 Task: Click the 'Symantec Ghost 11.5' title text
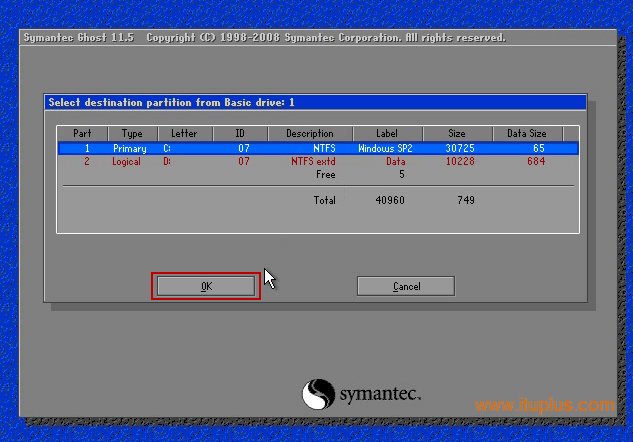pyautogui.click(x=79, y=38)
